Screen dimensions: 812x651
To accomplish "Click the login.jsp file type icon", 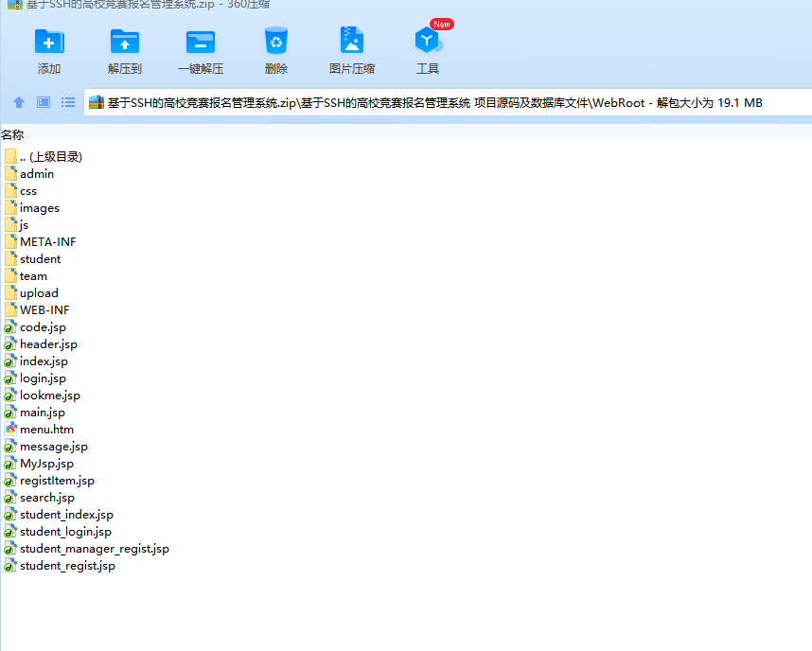I will click(x=10, y=378).
